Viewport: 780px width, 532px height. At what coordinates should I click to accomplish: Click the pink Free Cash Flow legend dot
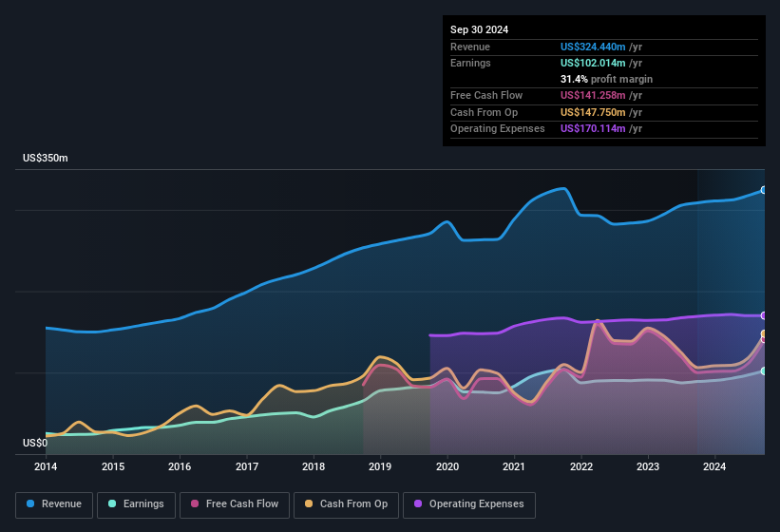[195, 503]
